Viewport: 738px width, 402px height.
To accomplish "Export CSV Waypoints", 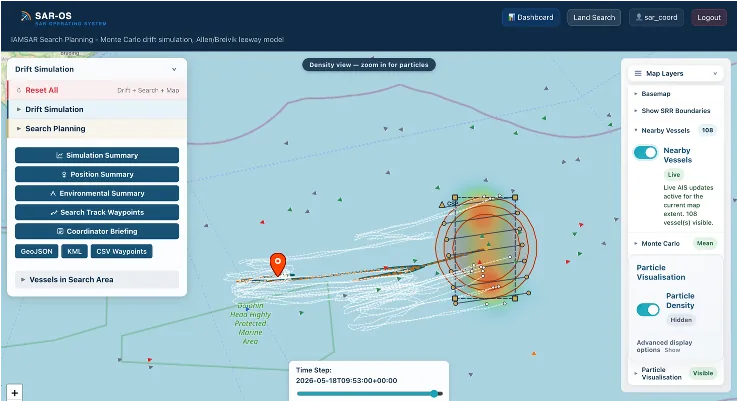I will 121,251.
